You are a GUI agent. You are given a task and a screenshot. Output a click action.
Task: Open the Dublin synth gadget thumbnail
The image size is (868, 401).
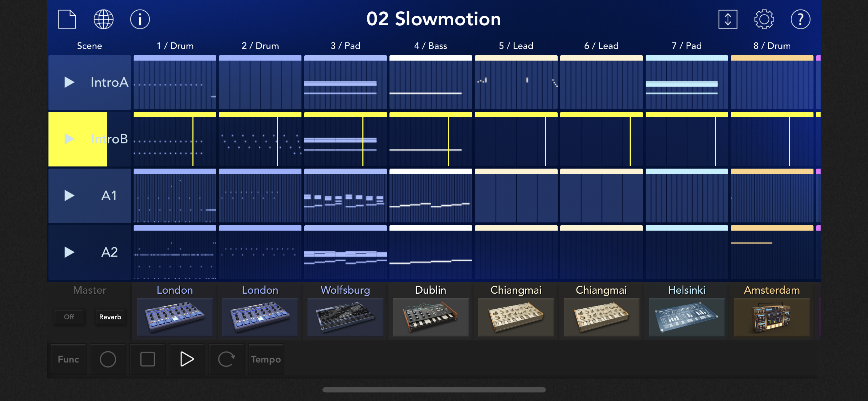[x=430, y=317]
